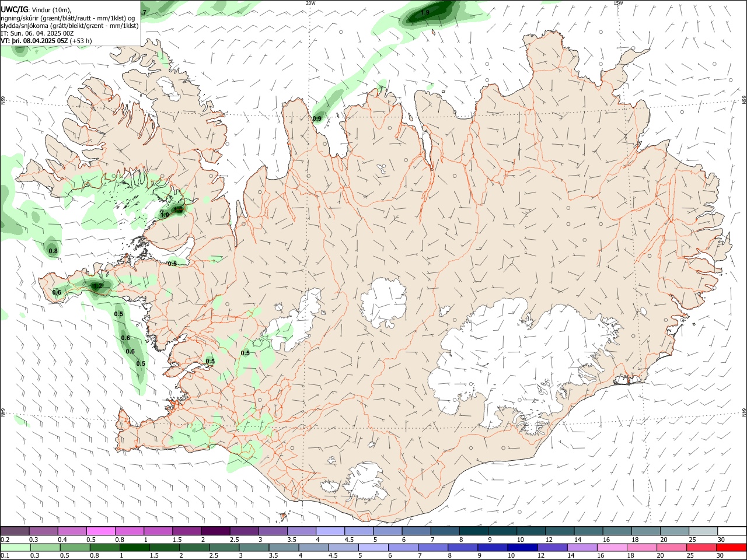Select the bottom-row legend swatch labeled 2.5
The image size is (747, 560).
click(x=224, y=547)
